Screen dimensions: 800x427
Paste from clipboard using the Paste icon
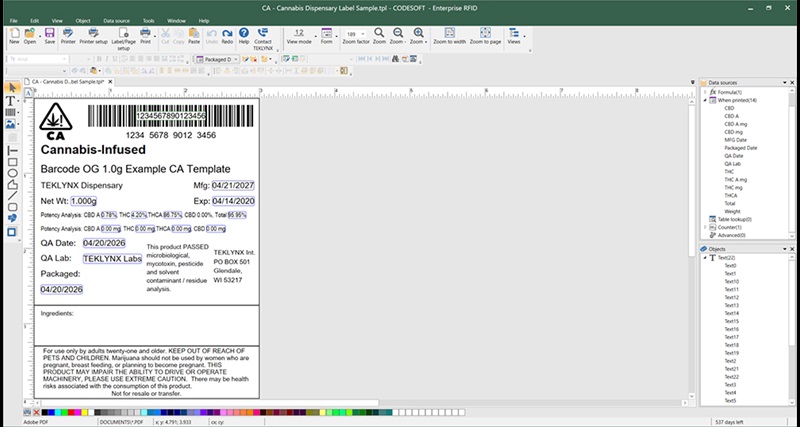[x=194, y=36]
